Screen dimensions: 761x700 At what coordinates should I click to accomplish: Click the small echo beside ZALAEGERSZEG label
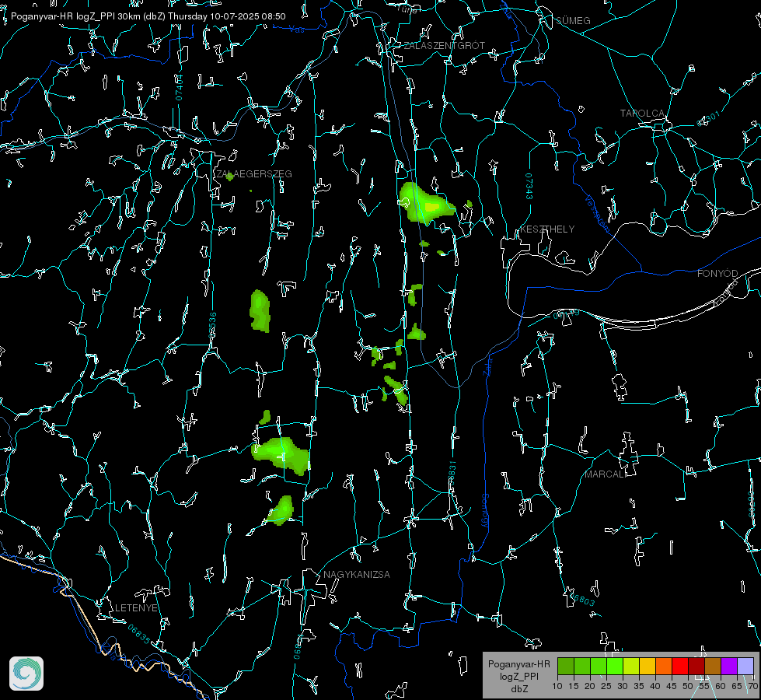[x=229, y=177]
